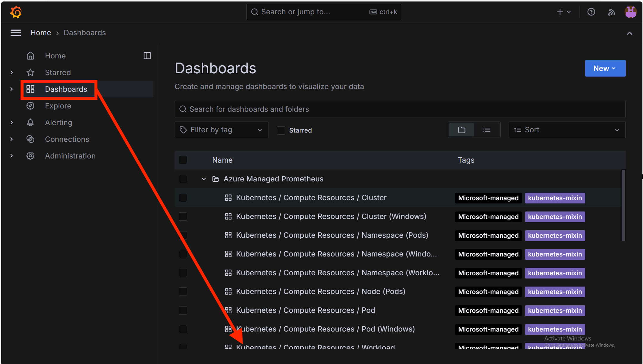Click the Explore compass icon in sidebar
Image resolution: width=643 pixels, height=364 pixels.
pos(30,106)
